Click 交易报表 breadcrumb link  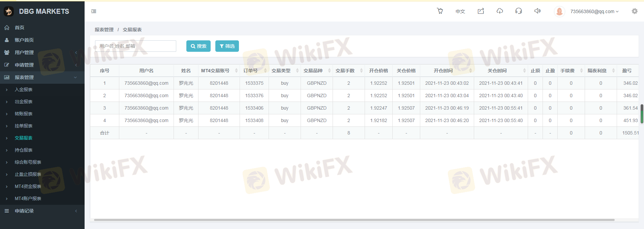coord(132,30)
